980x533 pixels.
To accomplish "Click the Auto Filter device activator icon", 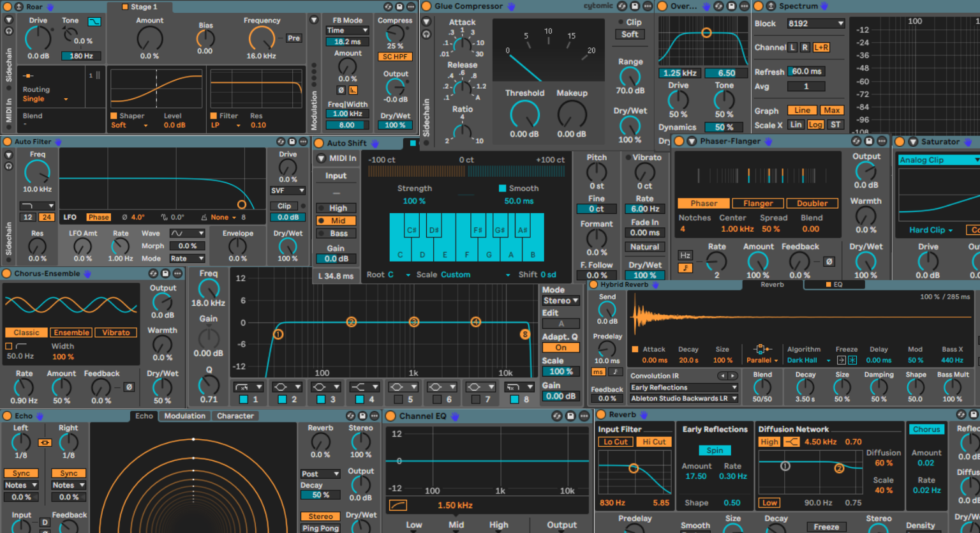I will tap(8, 142).
